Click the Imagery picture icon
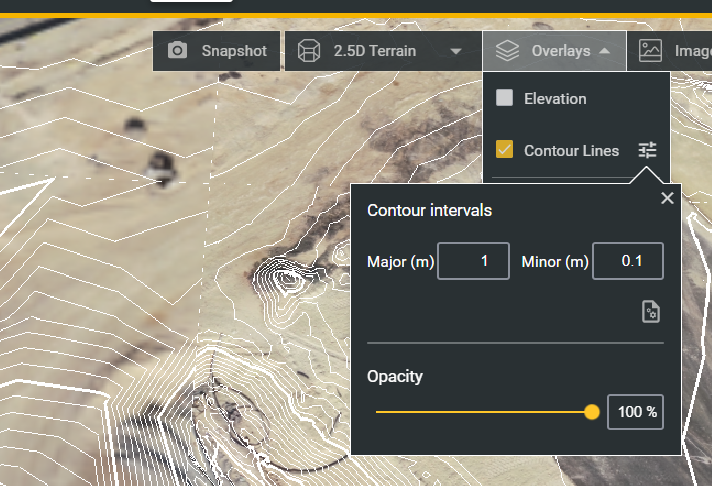Image resolution: width=712 pixels, height=486 pixels. point(650,50)
